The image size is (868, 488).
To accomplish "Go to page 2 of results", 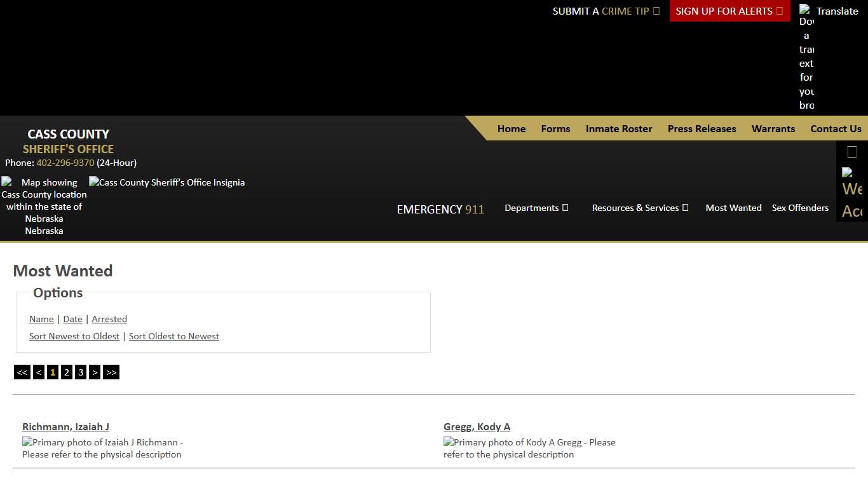I will click(x=67, y=372).
